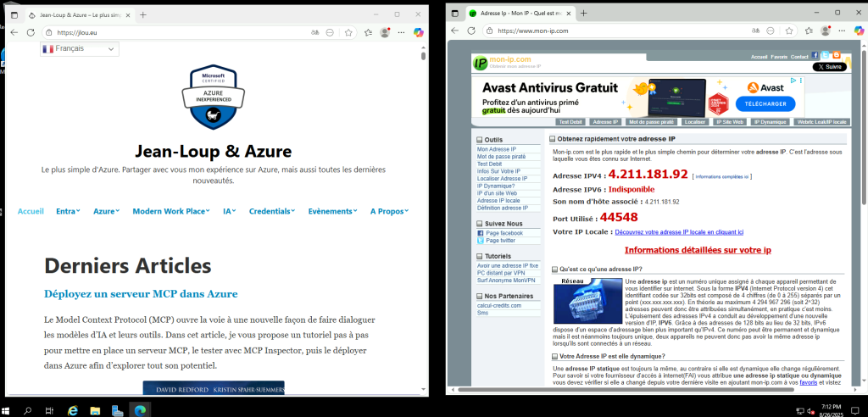
Task: Open tab actions menu in jlou.eu window
Action: pyautogui.click(x=14, y=15)
